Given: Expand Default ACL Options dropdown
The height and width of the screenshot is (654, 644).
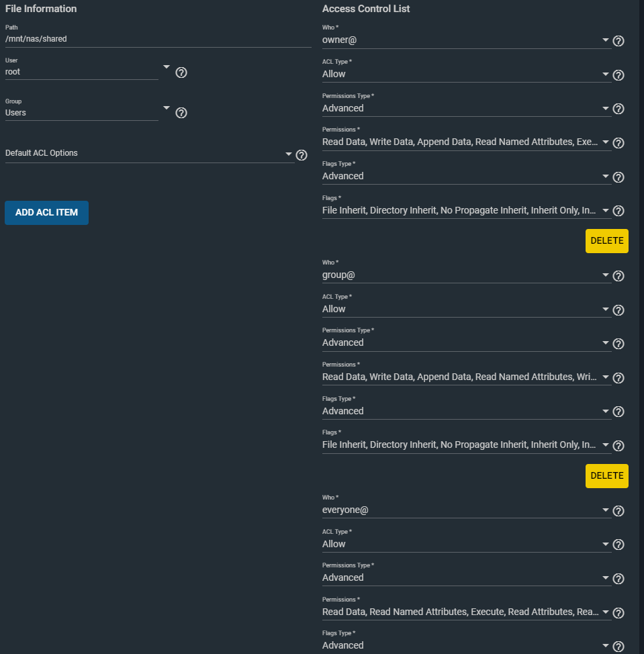Looking at the screenshot, I should [x=289, y=153].
